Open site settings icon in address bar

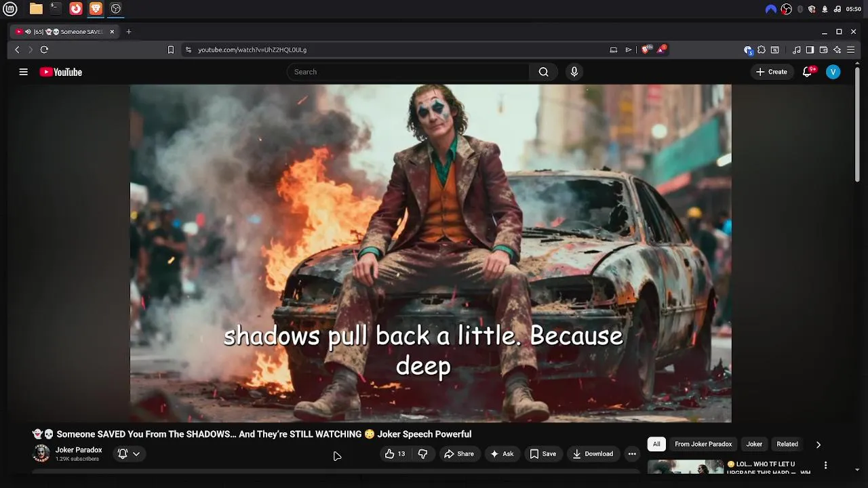[189, 49]
